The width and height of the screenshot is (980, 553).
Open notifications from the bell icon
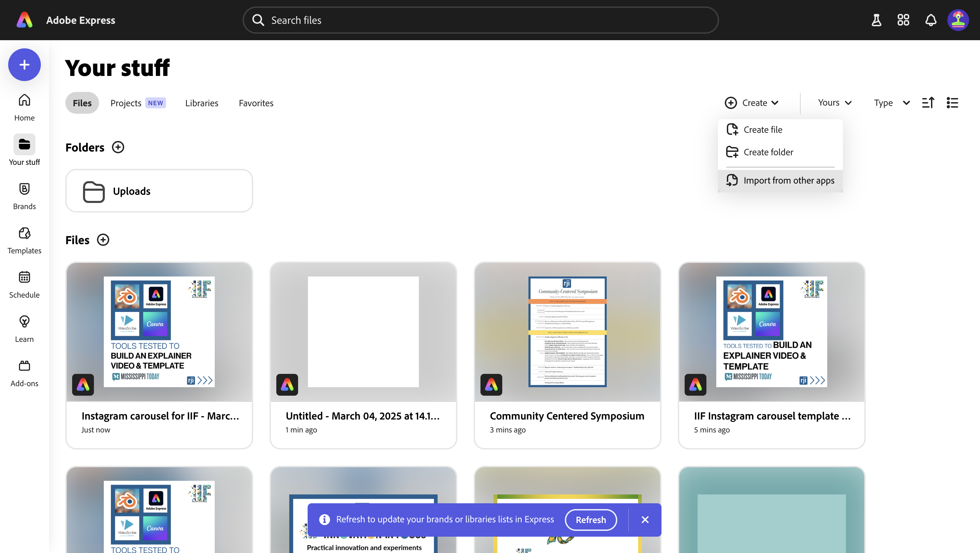coord(931,20)
